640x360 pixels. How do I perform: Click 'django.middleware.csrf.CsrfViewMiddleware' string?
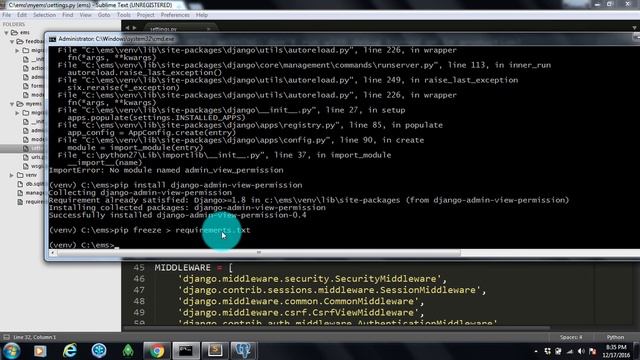pyautogui.click(x=298, y=312)
